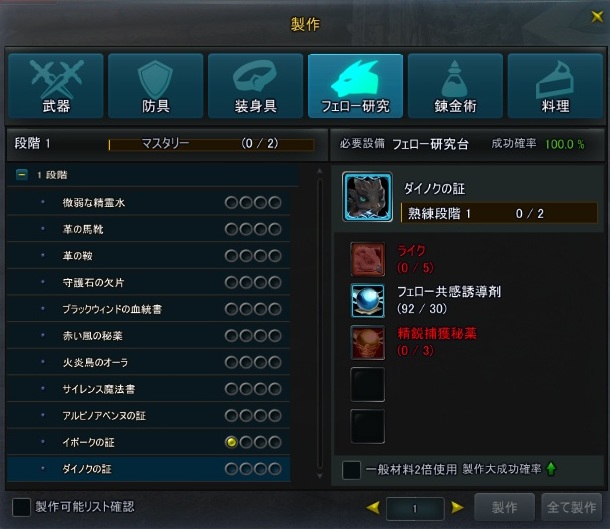Switch to the 装身具 tab
The width and height of the screenshot is (610, 529).
coord(256,86)
